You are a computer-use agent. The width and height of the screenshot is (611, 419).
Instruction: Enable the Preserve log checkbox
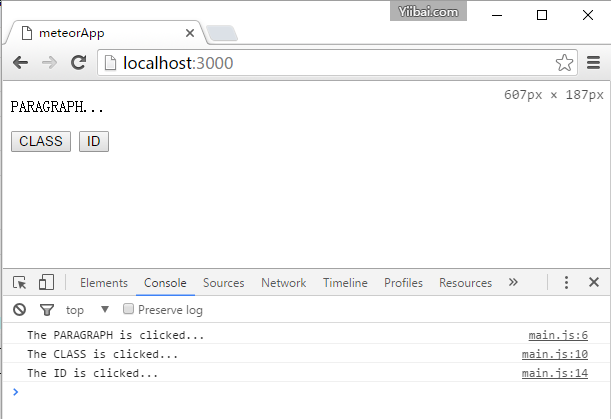click(128, 310)
